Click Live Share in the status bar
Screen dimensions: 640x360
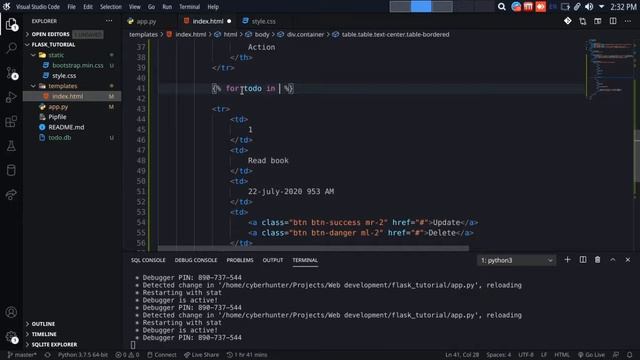pos(201,355)
